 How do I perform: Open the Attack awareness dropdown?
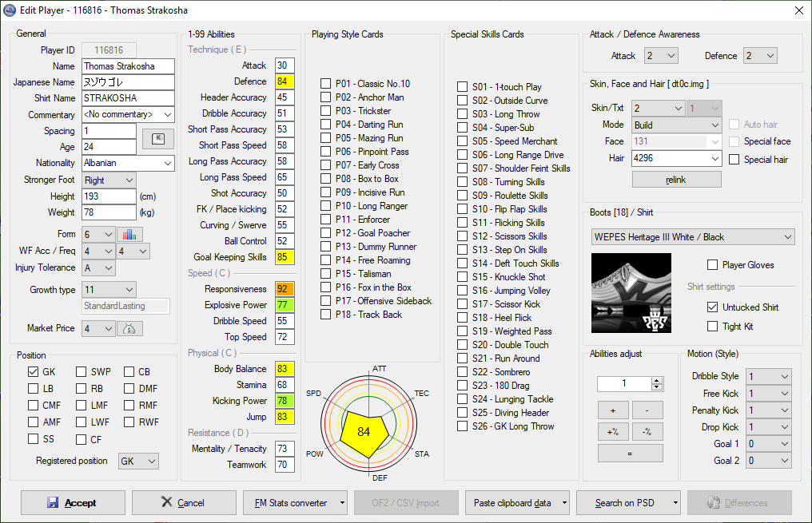pos(661,55)
